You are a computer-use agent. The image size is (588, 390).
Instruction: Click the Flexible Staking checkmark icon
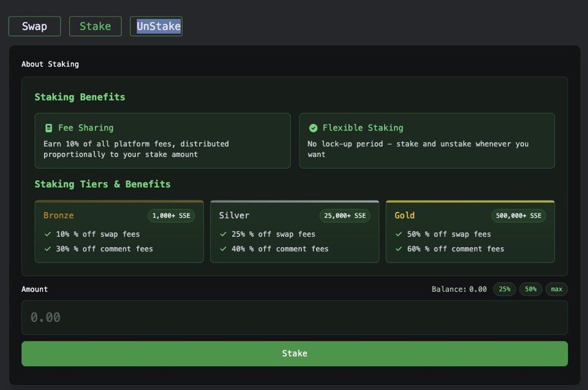313,128
